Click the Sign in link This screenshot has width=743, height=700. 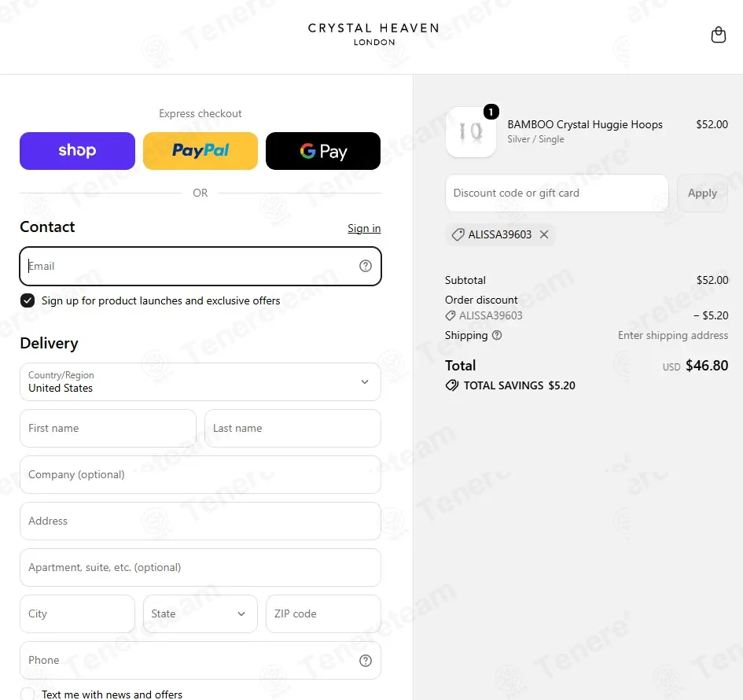coord(364,228)
